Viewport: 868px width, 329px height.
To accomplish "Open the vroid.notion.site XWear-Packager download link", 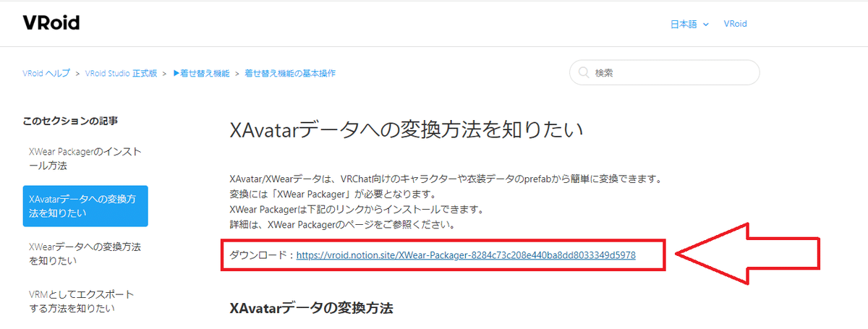I will click(466, 255).
